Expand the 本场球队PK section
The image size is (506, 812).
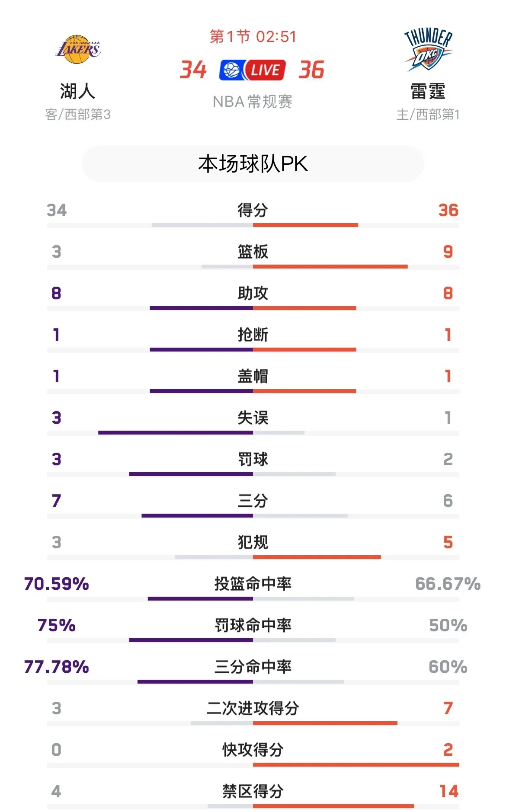point(253,163)
